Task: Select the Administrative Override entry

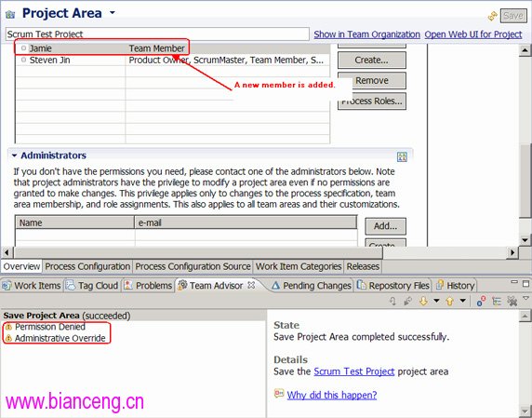Action: pos(60,338)
